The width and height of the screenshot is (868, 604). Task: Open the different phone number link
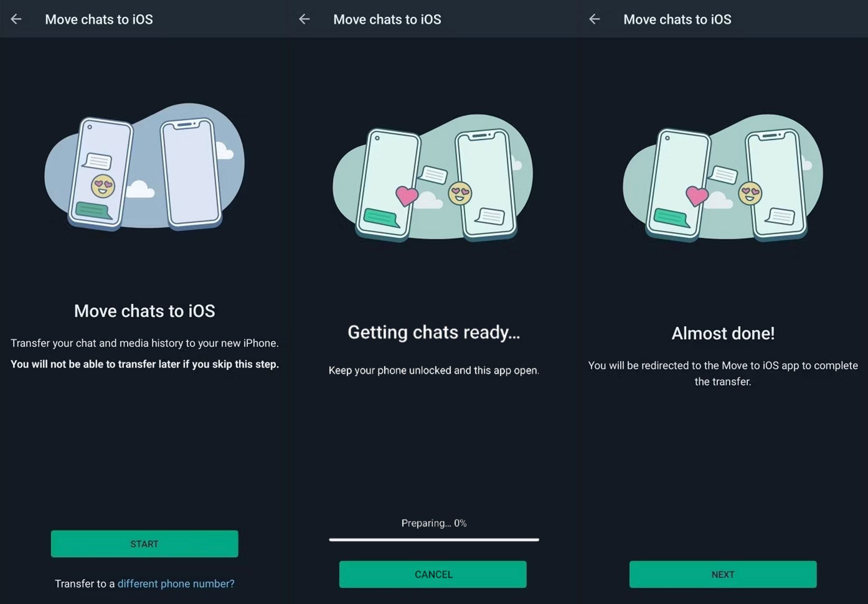click(x=176, y=584)
